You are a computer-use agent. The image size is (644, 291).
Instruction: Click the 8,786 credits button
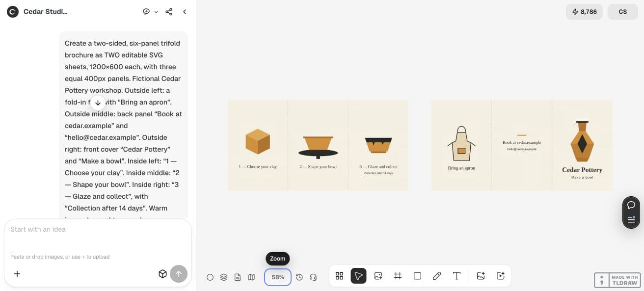584,12
